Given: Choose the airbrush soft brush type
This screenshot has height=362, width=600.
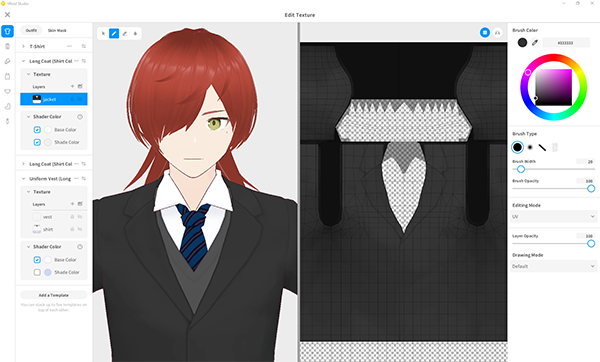Looking at the screenshot, I should [x=530, y=147].
